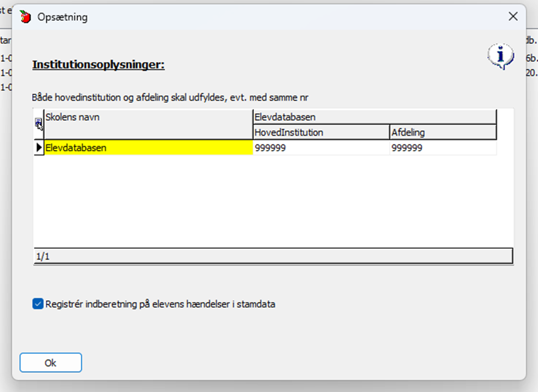Click the 'Registrér indberetning på elevens hændelser' label
538x392 pixels.
pos(160,304)
